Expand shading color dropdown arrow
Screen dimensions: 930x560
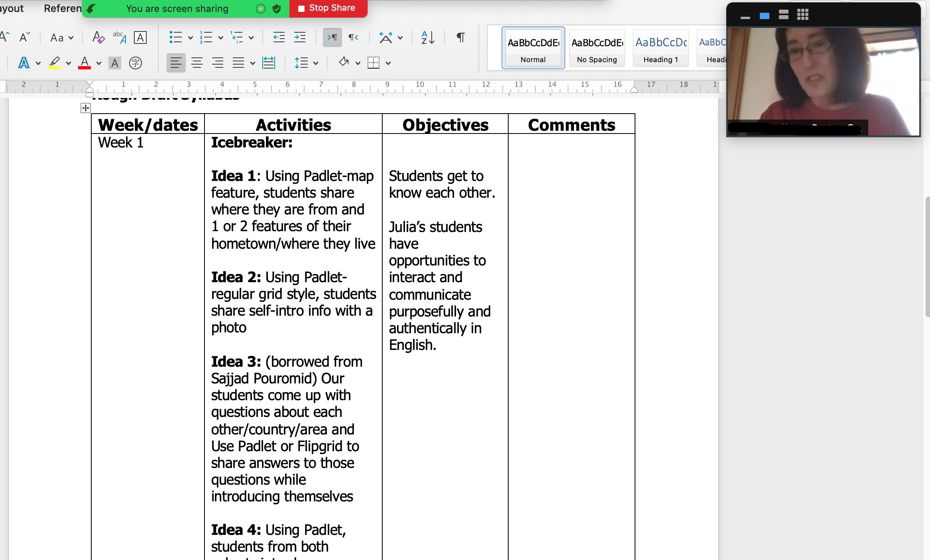coord(358,63)
